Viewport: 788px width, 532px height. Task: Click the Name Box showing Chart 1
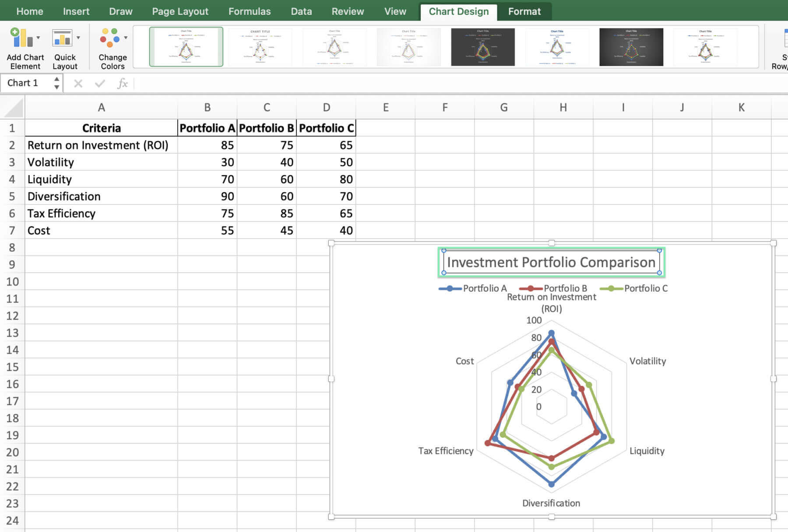click(x=26, y=83)
